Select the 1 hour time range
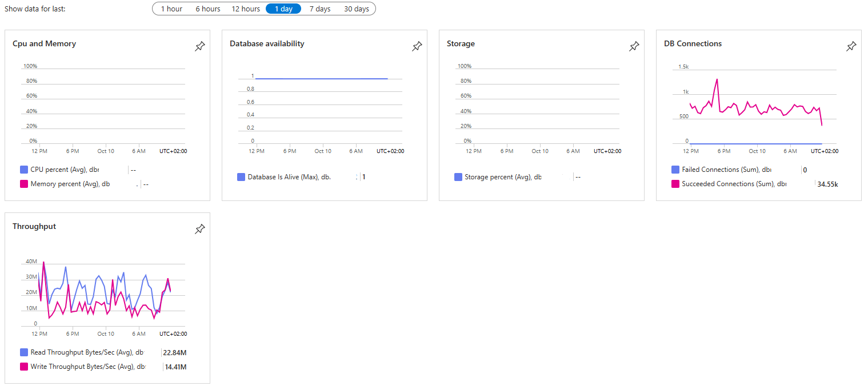This screenshot has height=386, width=868. [171, 9]
